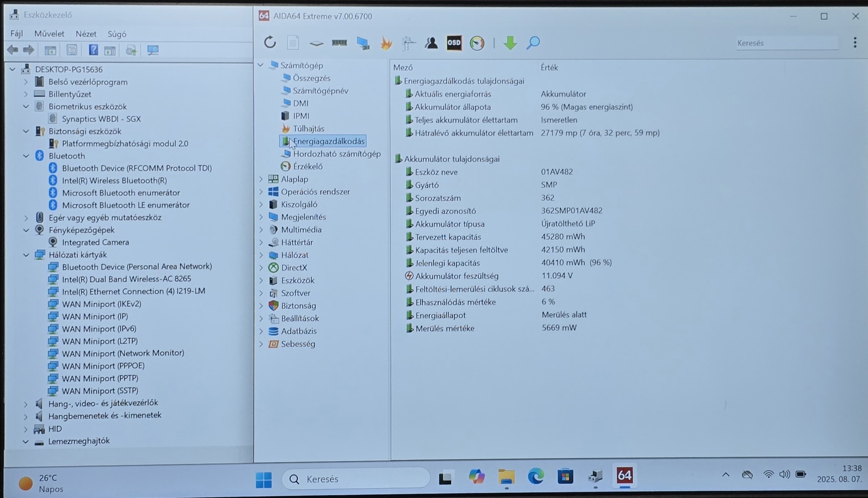
Task: Select the Tervezett kapacitás row
Action: pos(495,237)
